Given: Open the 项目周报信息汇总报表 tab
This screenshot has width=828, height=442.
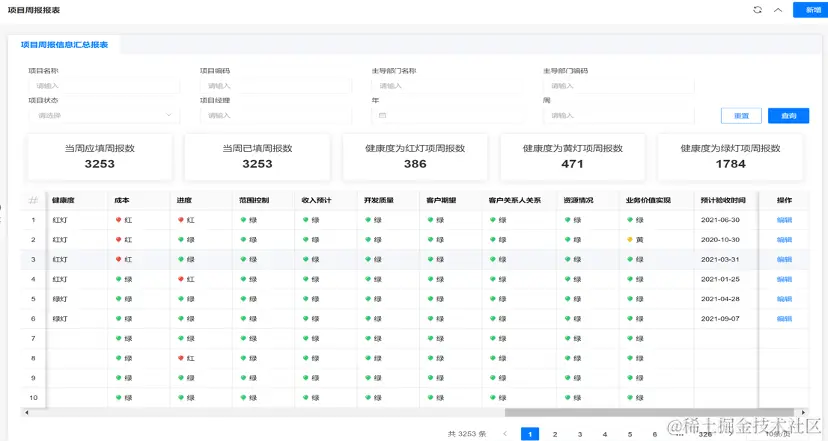Looking at the screenshot, I should (x=64, y=45).
